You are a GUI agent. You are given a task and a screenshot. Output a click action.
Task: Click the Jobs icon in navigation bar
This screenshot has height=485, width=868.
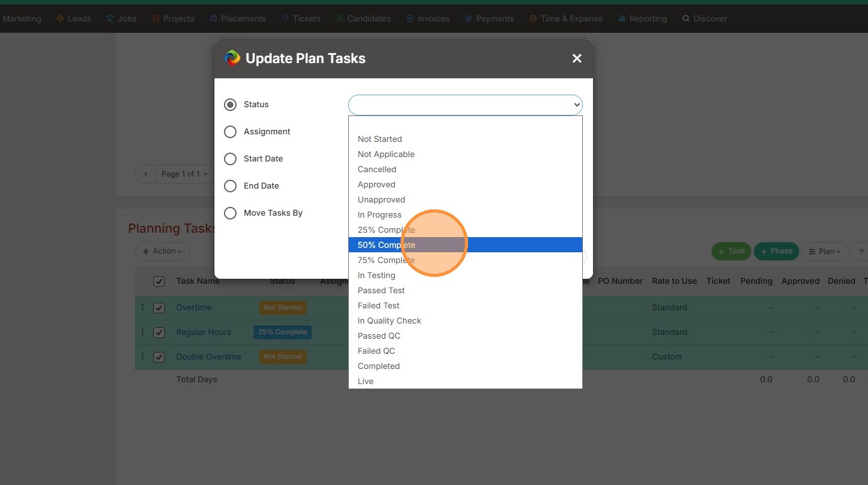click(x=110, y=19)
